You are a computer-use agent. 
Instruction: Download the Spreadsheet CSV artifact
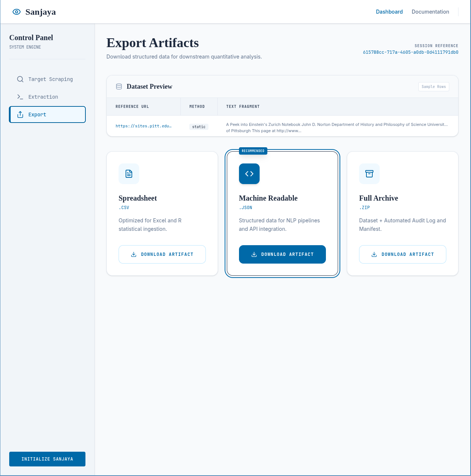tap(162, 254)
